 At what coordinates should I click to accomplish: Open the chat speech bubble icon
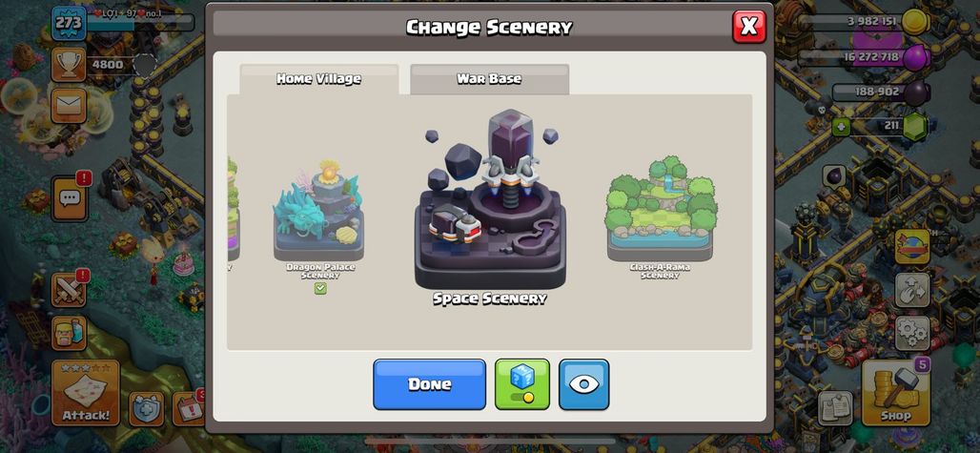[x=70, y=198]
